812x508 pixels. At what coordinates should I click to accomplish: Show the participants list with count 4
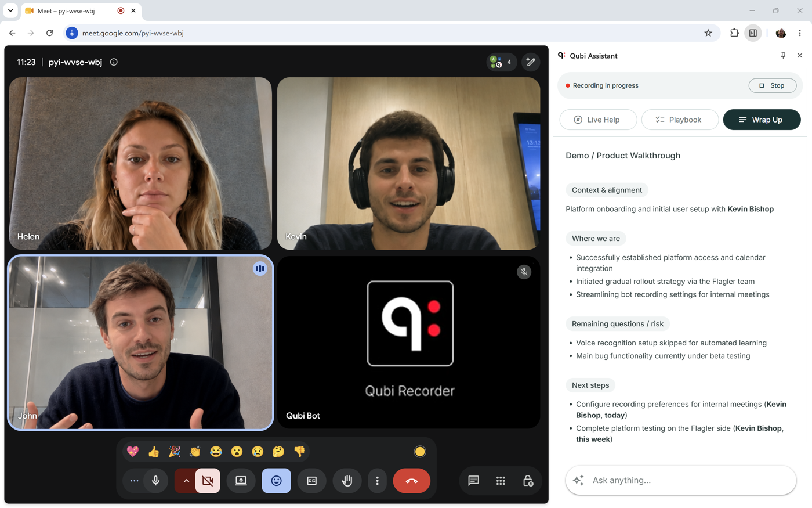(501, 62)
